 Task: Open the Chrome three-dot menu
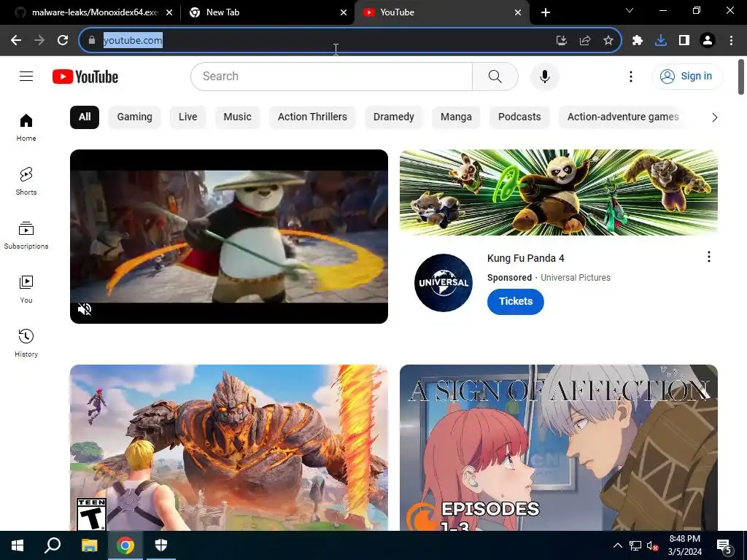(x=731, y=41)
